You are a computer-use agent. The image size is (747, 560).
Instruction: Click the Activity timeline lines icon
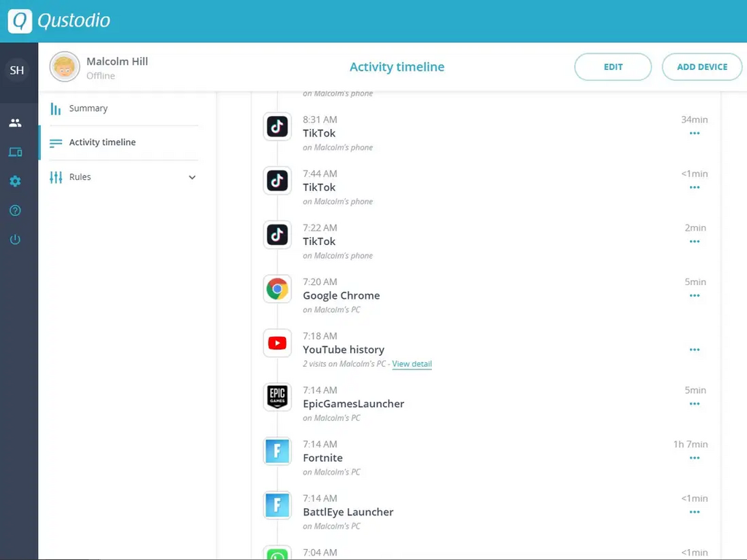pyautogui.click(x=55, y=143)
